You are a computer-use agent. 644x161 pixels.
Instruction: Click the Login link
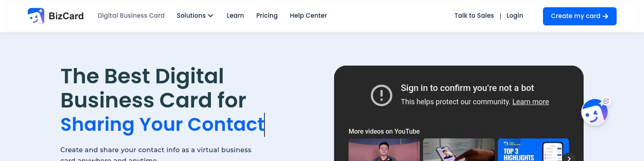(x=514, y=16)
